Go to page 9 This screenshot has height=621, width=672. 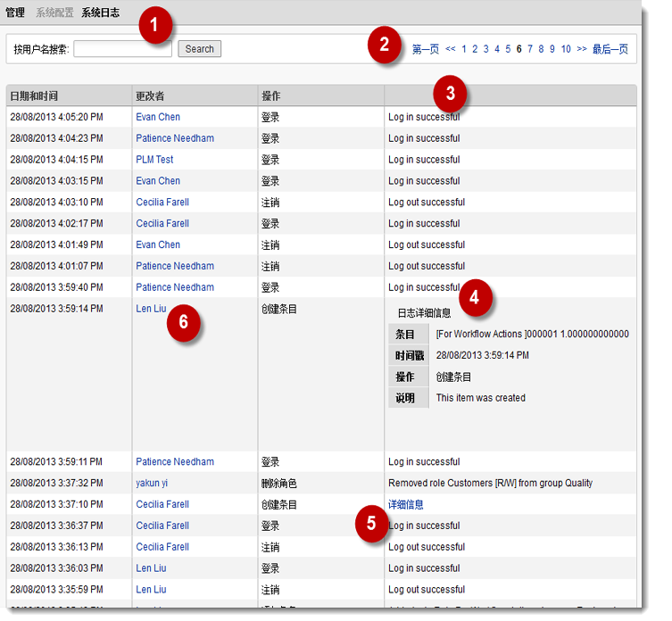552,49
